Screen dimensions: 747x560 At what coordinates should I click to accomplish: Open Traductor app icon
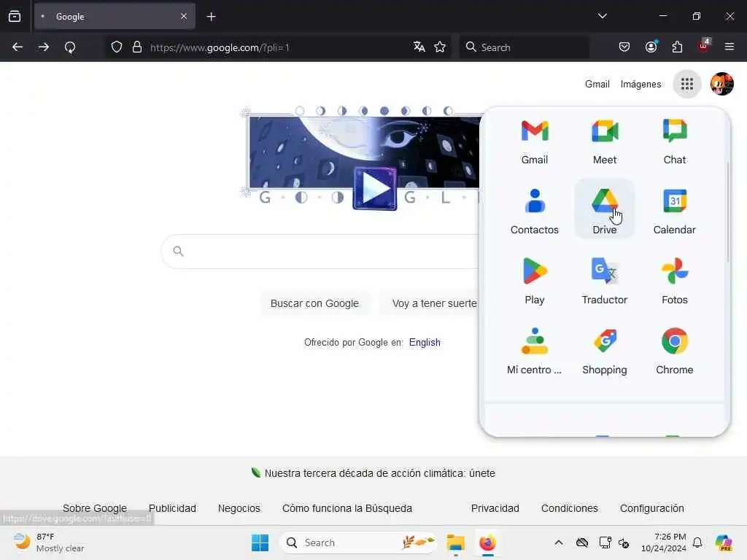[x=605, y=282]
